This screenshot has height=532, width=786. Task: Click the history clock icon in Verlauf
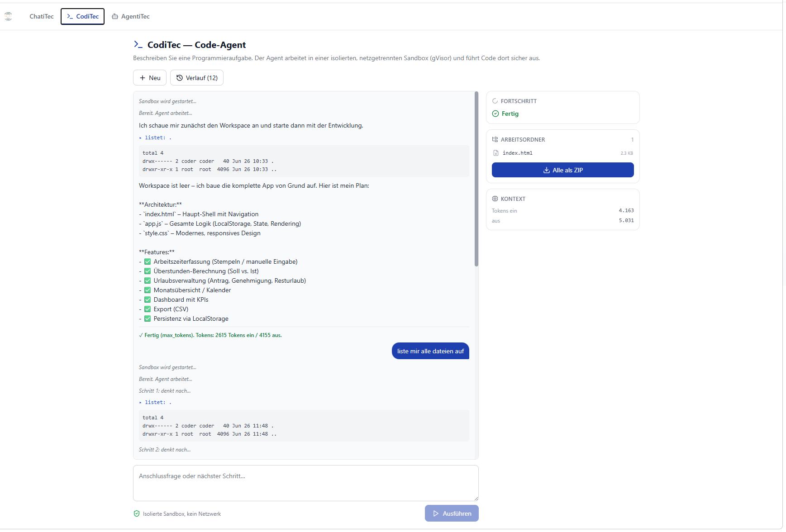(180, 78)
